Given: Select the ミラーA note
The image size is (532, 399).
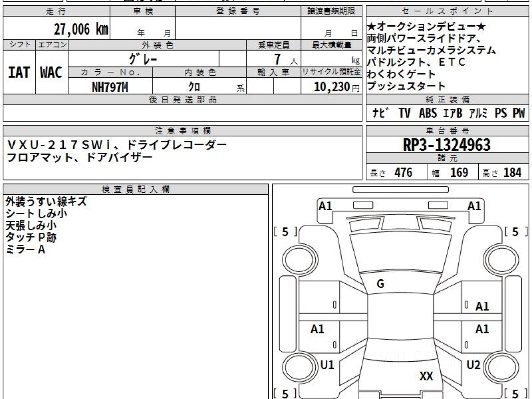Looking at the screenshot, I should [x=25, y=249].
